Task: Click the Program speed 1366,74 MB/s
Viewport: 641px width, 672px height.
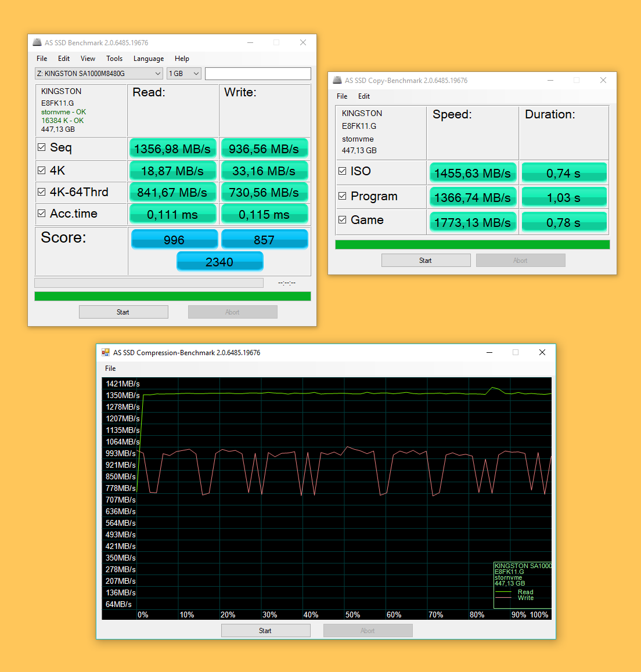Action: [473, 197]
